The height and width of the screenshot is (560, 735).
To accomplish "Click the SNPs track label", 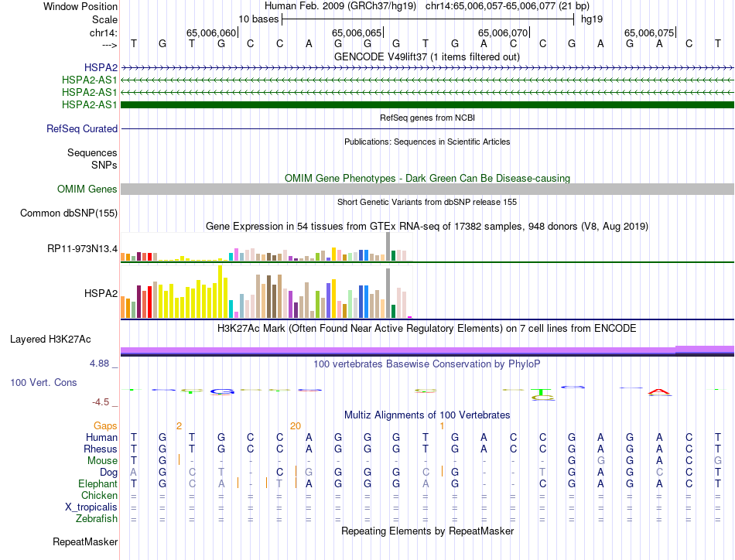I will pos(104,165).
